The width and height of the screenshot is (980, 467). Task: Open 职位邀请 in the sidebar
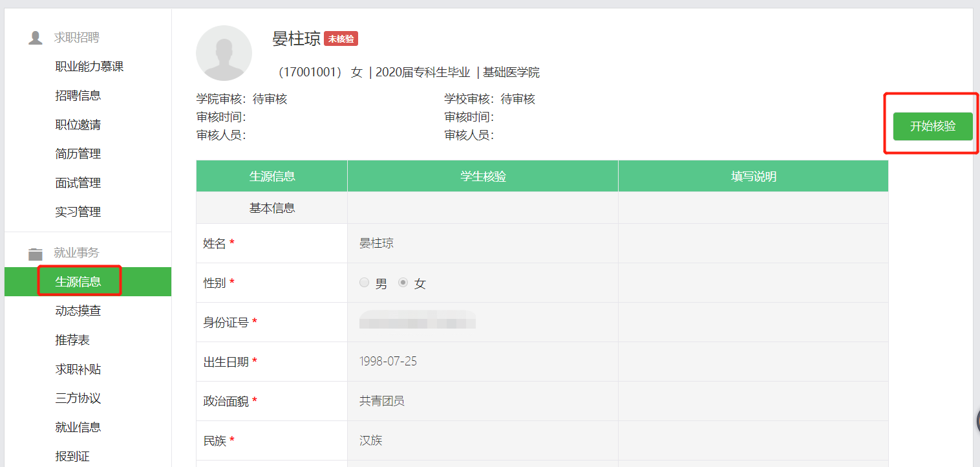click(78, 125)
